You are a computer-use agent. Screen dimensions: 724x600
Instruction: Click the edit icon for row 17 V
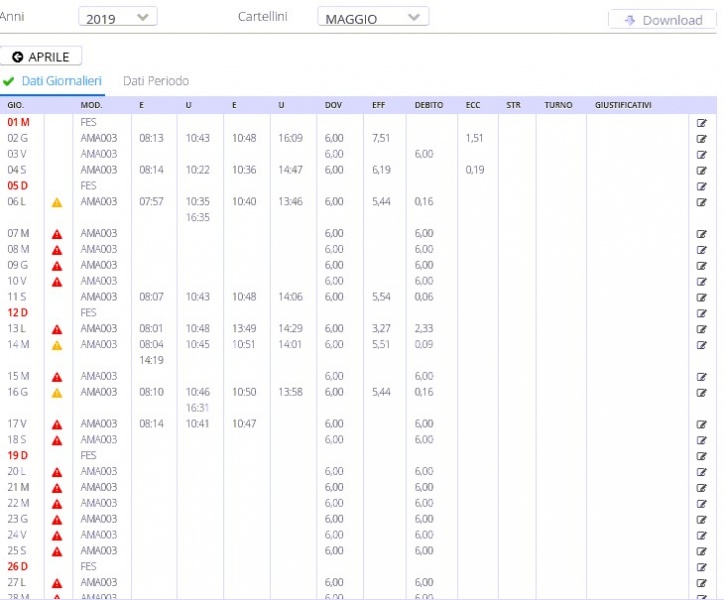[x=702, y=424]
